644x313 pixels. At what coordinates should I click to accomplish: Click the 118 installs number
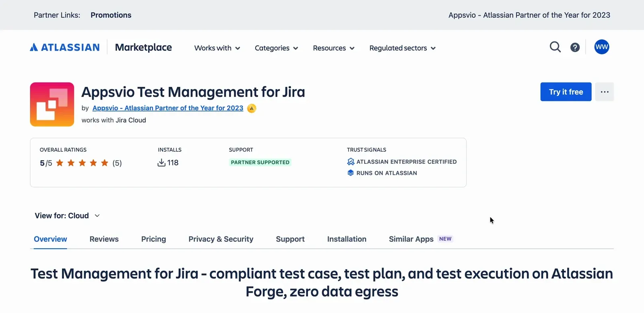click(173, 163)
